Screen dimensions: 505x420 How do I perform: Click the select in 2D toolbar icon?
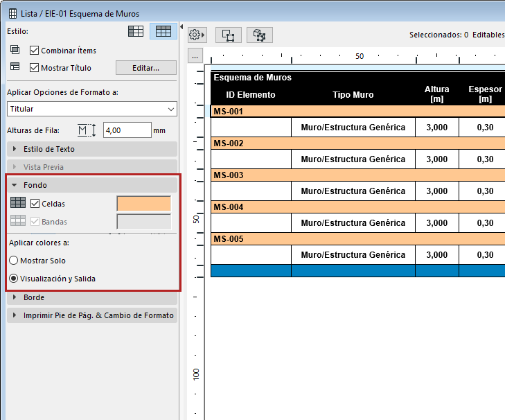pos(229,35)
